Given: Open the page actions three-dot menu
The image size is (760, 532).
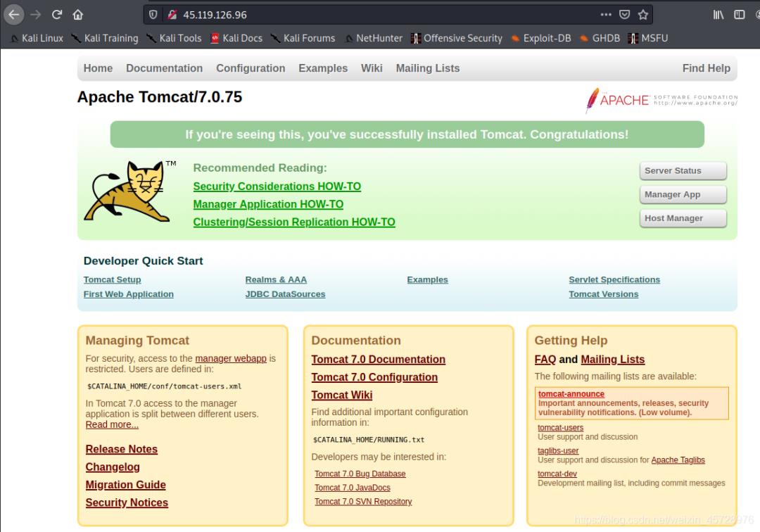Looking at the screenshot, I should coord(606,15).
